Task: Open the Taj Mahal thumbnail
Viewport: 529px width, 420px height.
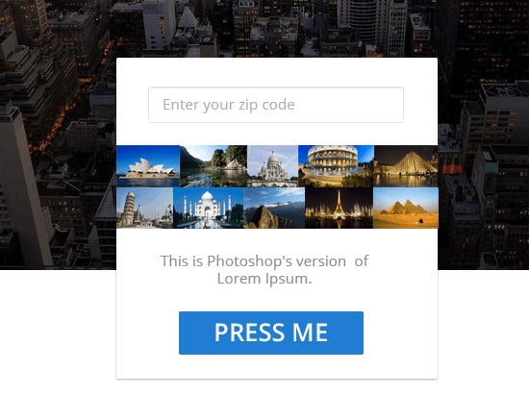Action: (x=208, y=208)
